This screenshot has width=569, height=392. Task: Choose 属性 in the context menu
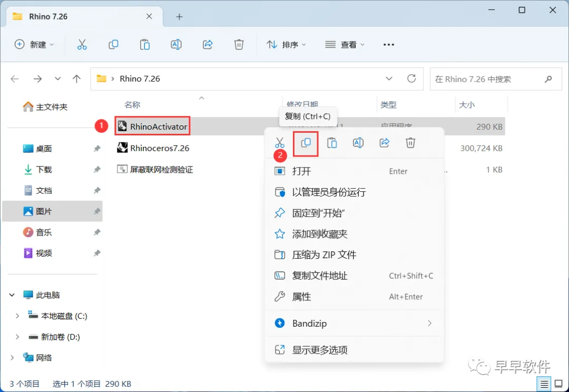pos(354,297)
